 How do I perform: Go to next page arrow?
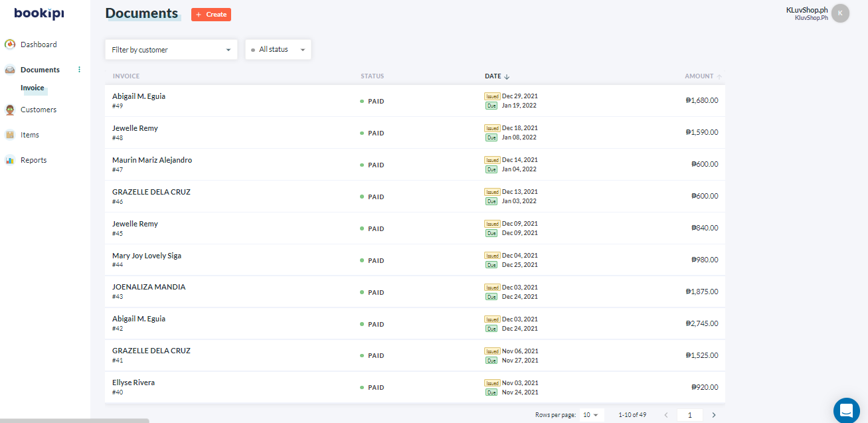tap(714, 415)
